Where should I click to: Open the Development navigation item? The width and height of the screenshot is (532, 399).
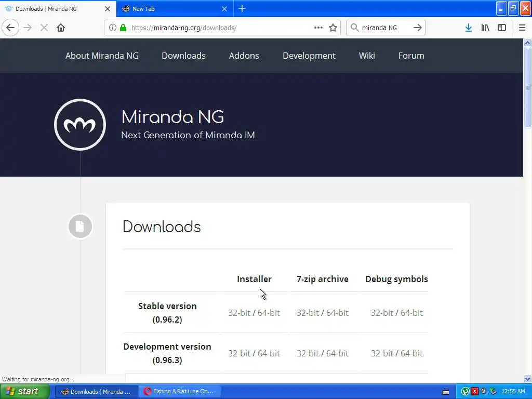click(309, 56)
